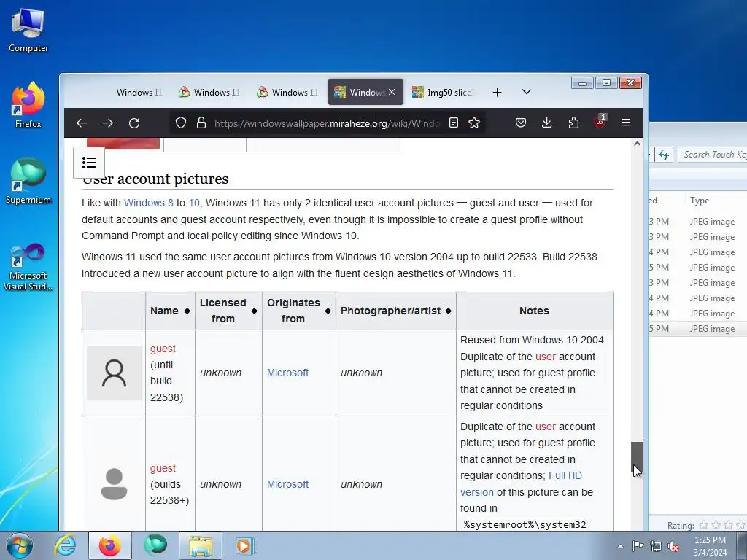Image resolution: width=747 pixels, height=560 pixels.
Task: Open Internet Explorer from taskbar
Action: click(65, 545)
